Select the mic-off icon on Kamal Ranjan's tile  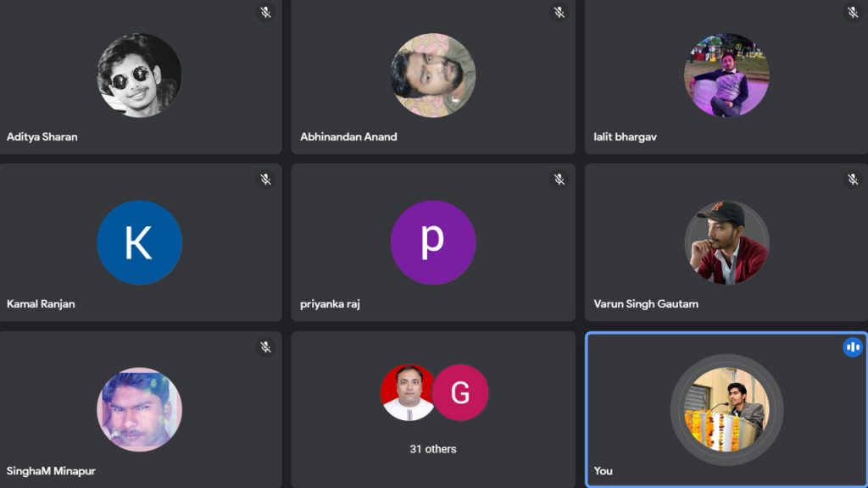coord(265,180)
